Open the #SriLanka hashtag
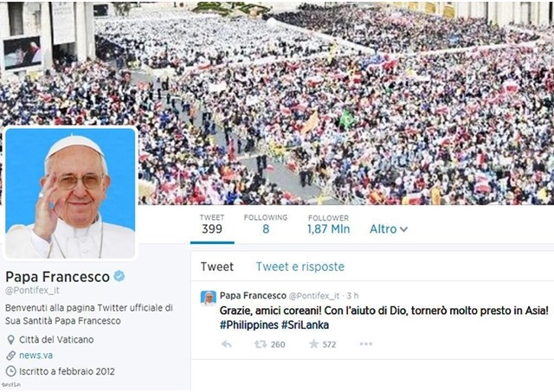This screenshot has width=554, height=392. (x=305, y=325)
